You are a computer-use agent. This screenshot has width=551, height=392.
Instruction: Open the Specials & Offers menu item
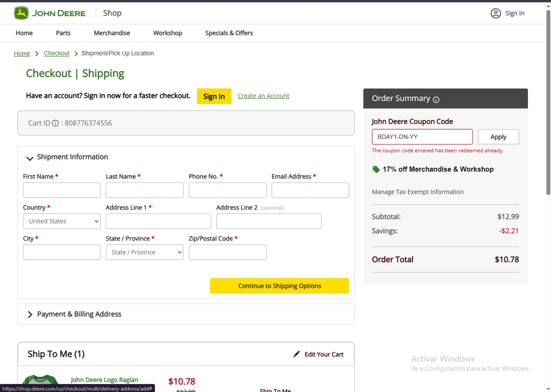(229, 33)
